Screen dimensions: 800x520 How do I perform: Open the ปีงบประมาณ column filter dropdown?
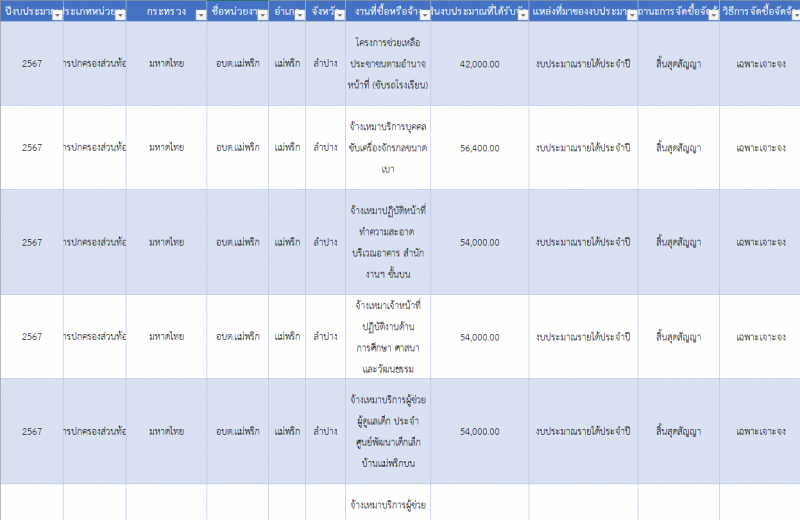56,14
